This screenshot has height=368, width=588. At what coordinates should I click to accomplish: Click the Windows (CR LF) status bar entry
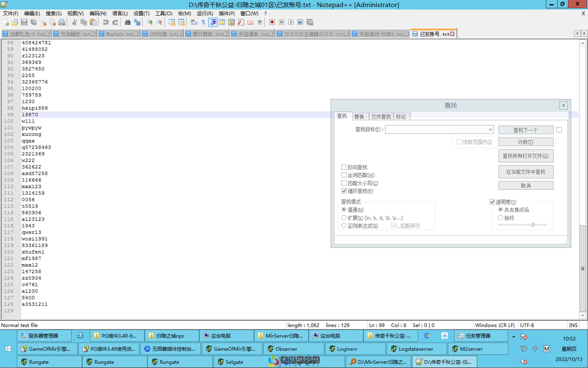pos(495,325)
